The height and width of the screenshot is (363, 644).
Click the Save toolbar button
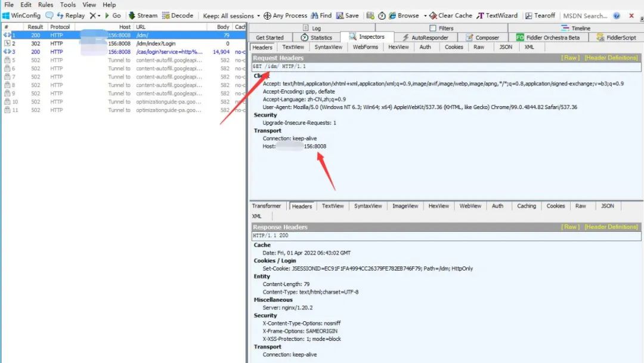[x=348, y=15]
